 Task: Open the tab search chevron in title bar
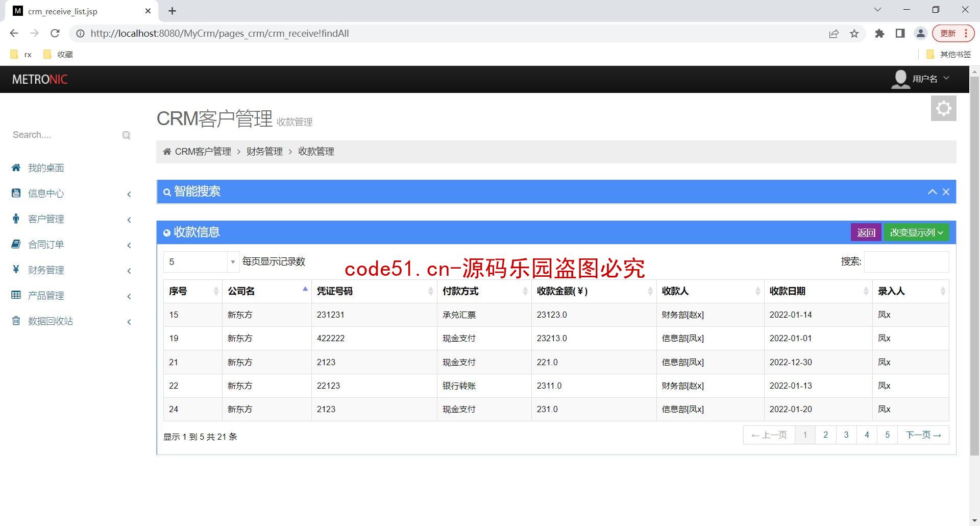[877, 10]
